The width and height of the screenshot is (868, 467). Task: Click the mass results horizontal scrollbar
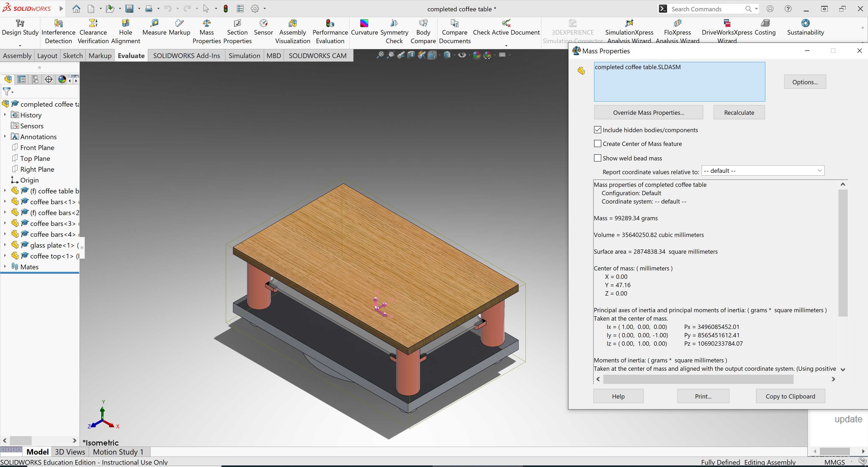click(698, 379)
